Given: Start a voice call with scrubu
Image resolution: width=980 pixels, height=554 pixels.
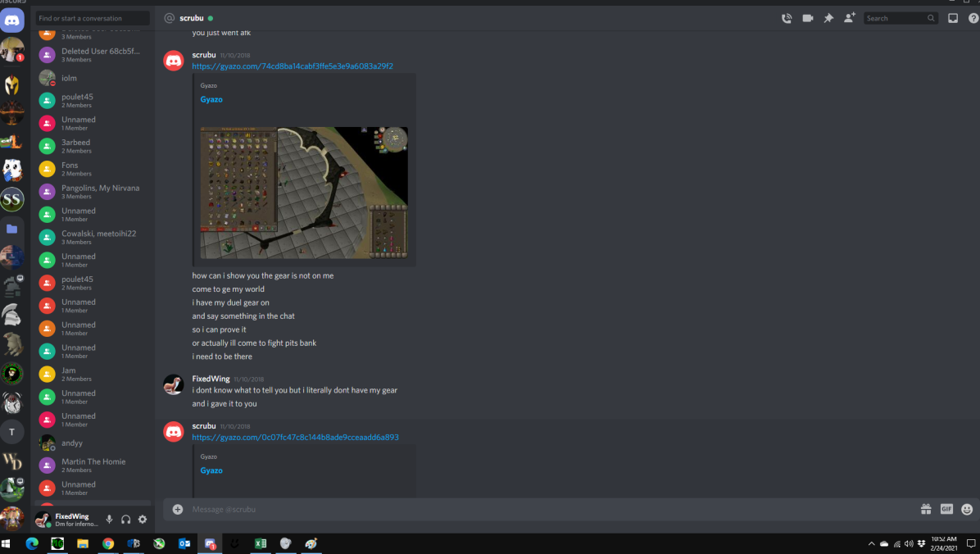Looking at the screenshot, I should 787,18.
